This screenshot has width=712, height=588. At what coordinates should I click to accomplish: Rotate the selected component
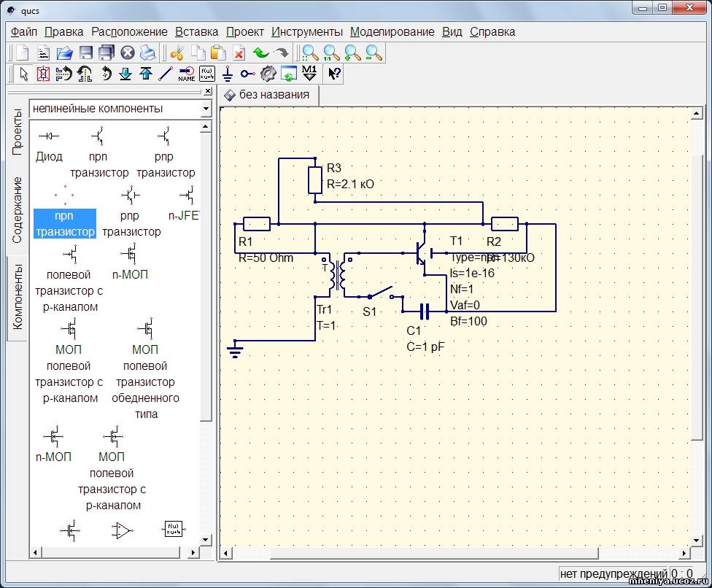106,74
